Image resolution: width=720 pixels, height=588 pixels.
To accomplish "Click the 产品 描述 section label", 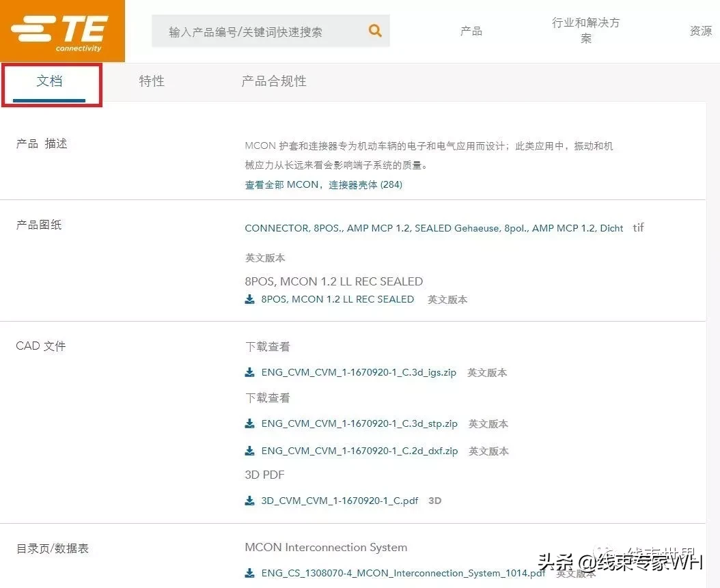I will tap(41, 143).
